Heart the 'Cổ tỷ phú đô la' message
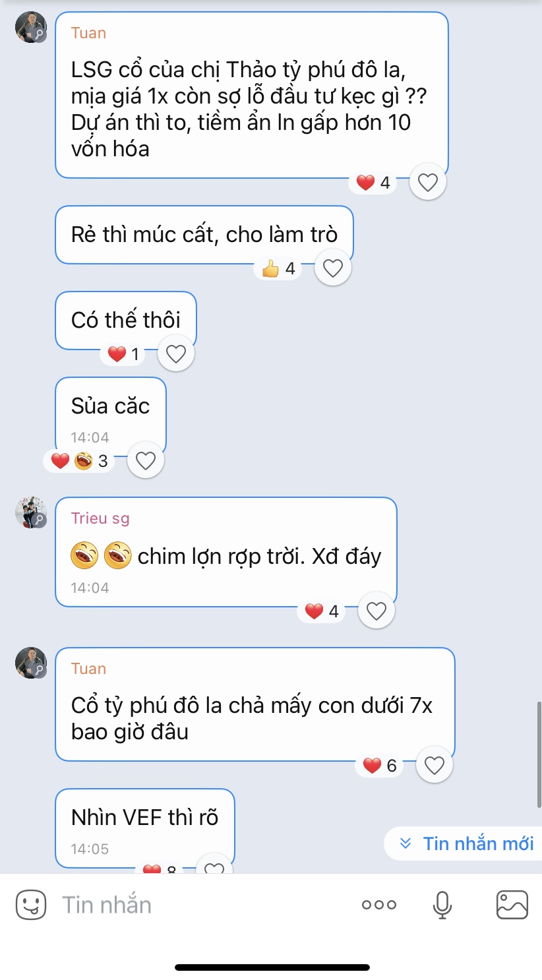The width and height of the screenshot is (542, 980). coord(434,765)
